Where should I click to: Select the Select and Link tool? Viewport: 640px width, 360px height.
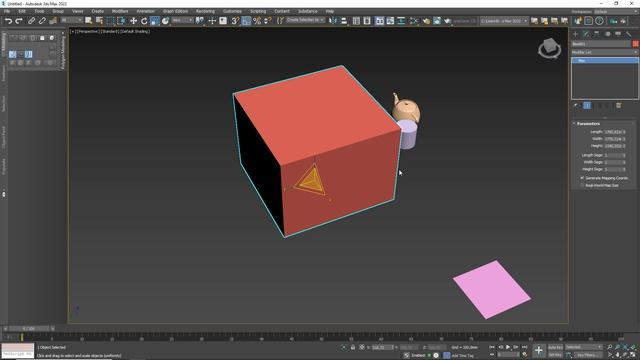tap(31, 21)
